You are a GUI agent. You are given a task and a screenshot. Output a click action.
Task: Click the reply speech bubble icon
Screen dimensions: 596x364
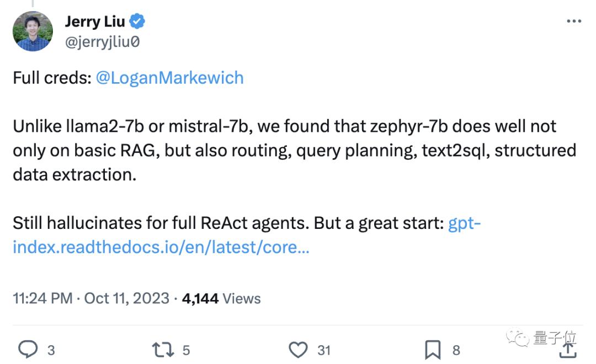[x=28, y=349]
